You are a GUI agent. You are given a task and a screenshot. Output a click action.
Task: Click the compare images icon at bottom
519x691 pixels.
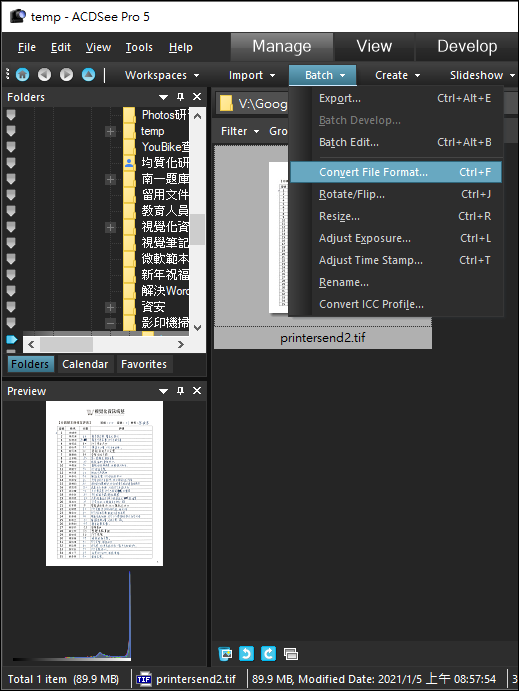(291, 654)
